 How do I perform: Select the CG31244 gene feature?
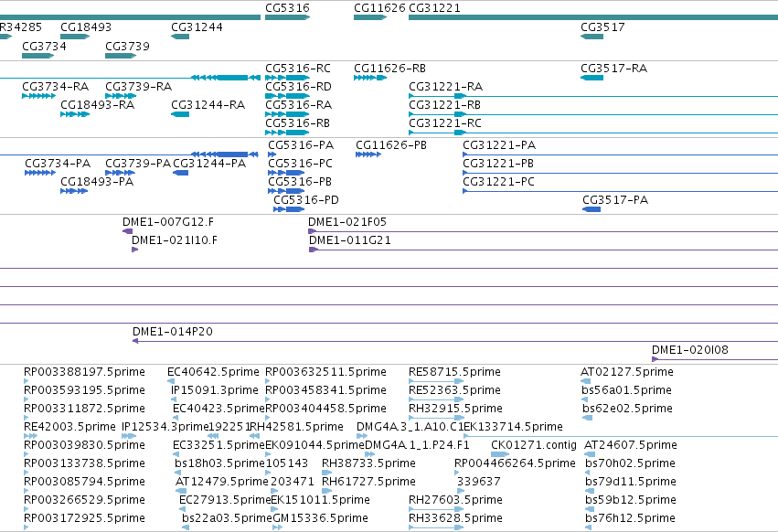coord(180,37)
